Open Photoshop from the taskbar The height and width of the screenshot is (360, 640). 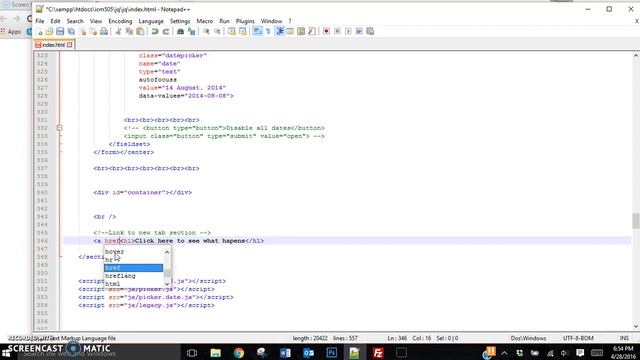click(331, 352)
